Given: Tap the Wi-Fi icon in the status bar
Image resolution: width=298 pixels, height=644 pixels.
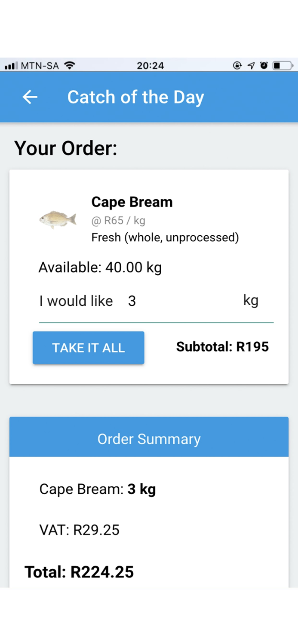Looking at the screenshot, I should [x=69, y=65].
